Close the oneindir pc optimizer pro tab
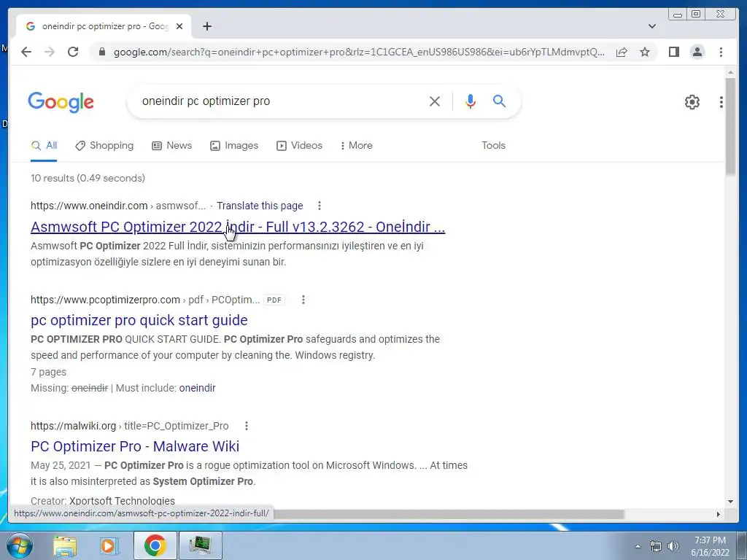Image resolution: width=747 pixels, height=560 pixels. 179,26
